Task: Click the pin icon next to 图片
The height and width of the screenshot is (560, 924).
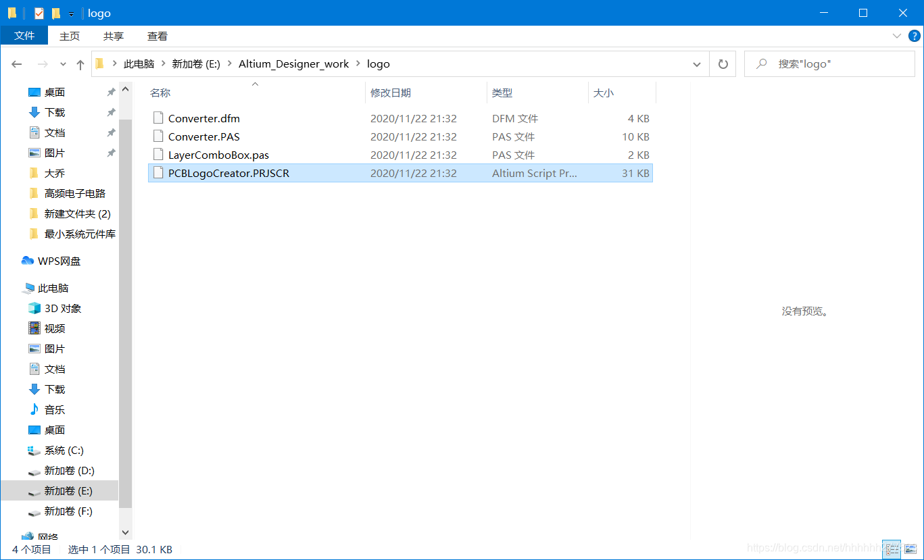Action: tap(111, 153)
